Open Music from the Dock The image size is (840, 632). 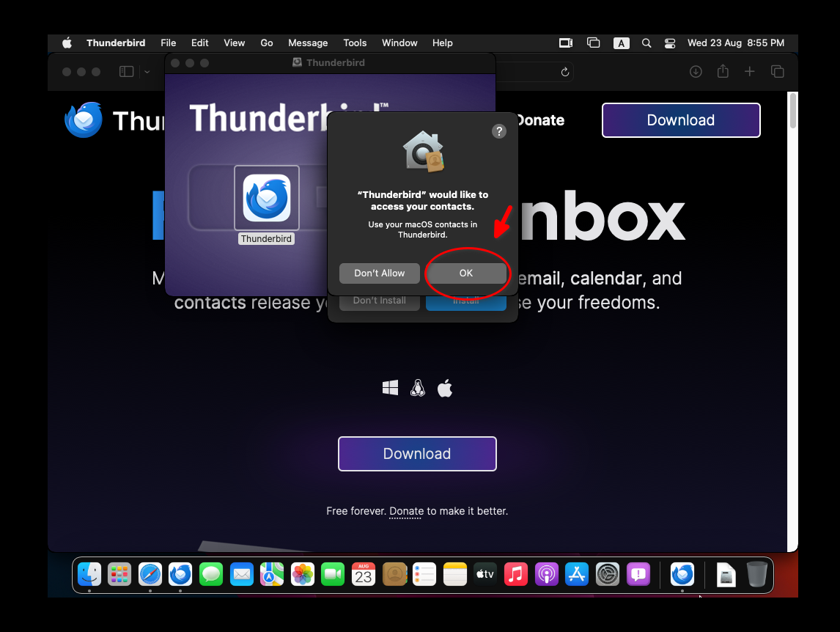pyautogui.click(x=516, y=575)
